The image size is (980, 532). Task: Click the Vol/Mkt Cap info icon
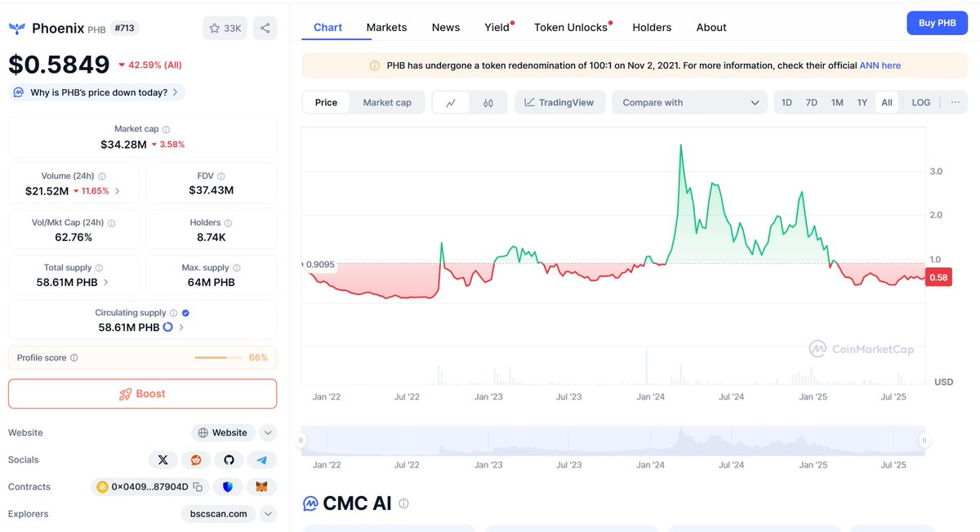pos(111,222)
